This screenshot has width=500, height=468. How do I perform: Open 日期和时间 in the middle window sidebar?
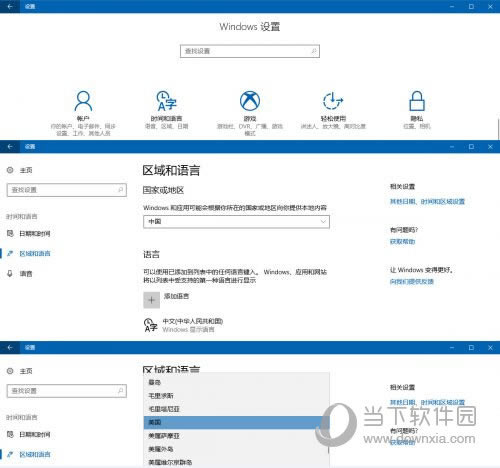[x=35, y=234]
